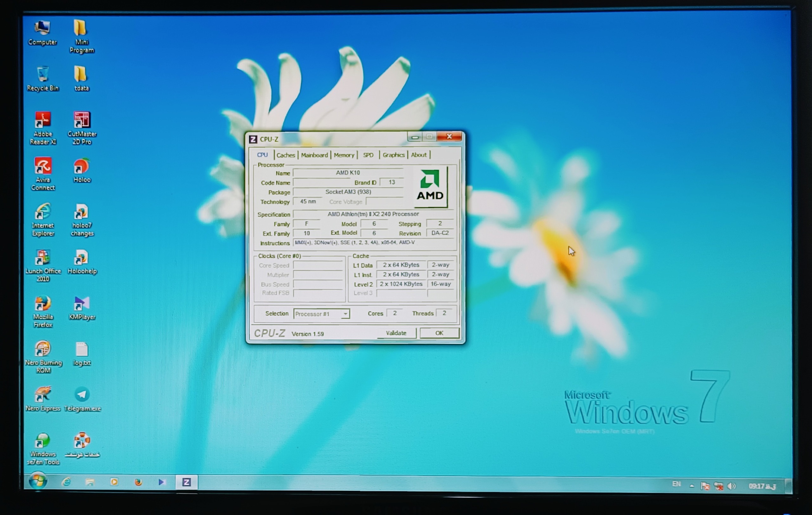Image resolution: width=812 pixels, height=515 pixels.
Task: Select the Nero Burning ROM shortcut
Action: click(43, 357)
